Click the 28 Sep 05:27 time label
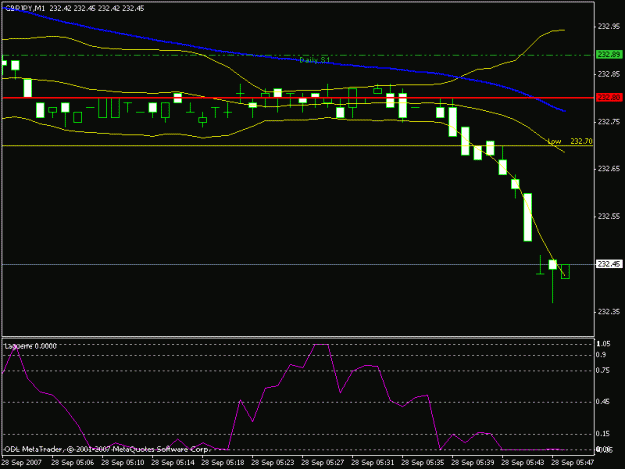Viewport: 625px width, 469px height. coord(322,463)
